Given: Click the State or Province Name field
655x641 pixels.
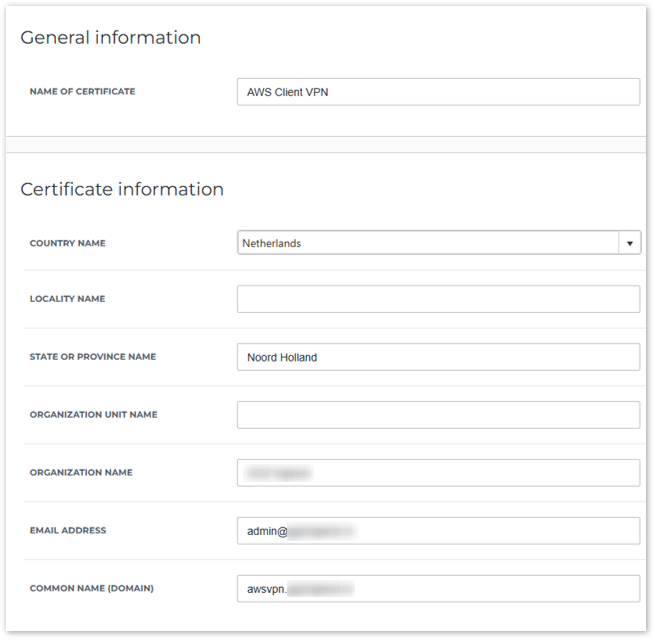Looking at the screenshot, I should pos(438,357).
